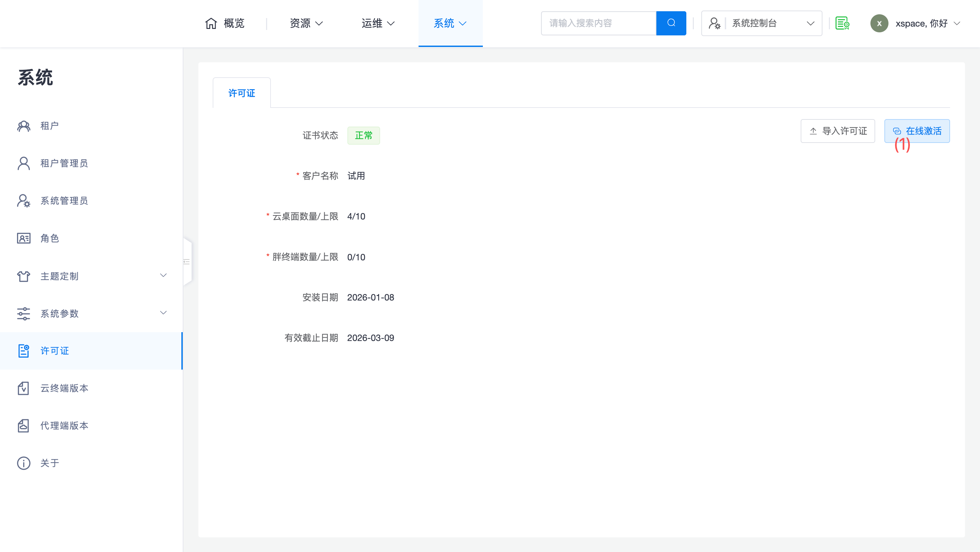Click the 租户 sidebar icon
The height and width of the screenshot is (552, 980).
click(23, 126)
